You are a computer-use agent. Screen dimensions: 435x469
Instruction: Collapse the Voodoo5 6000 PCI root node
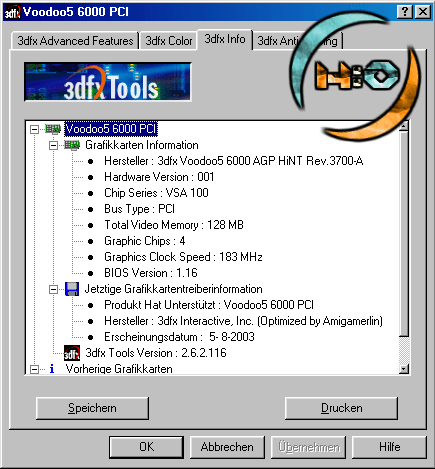(34, 129)
